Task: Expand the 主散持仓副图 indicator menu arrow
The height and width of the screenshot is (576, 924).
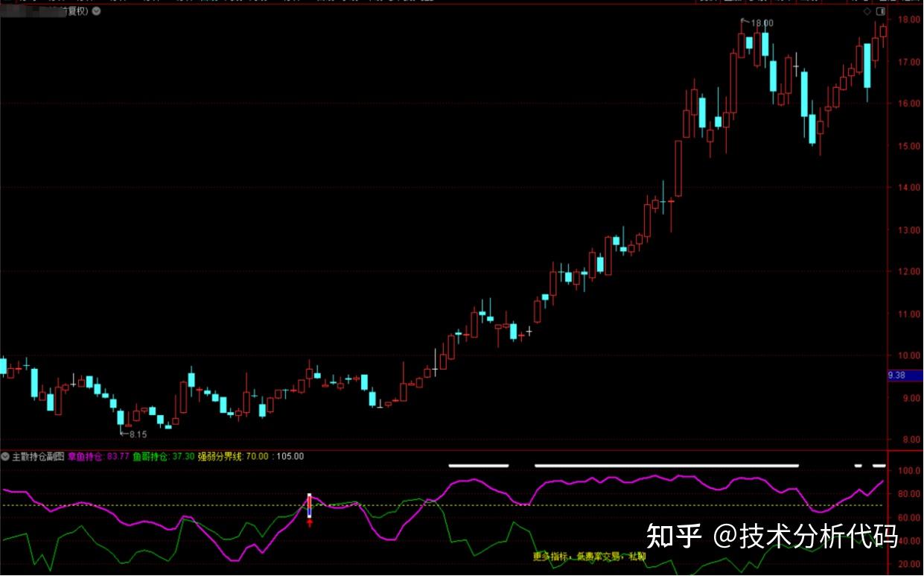Action: (6, 456)
